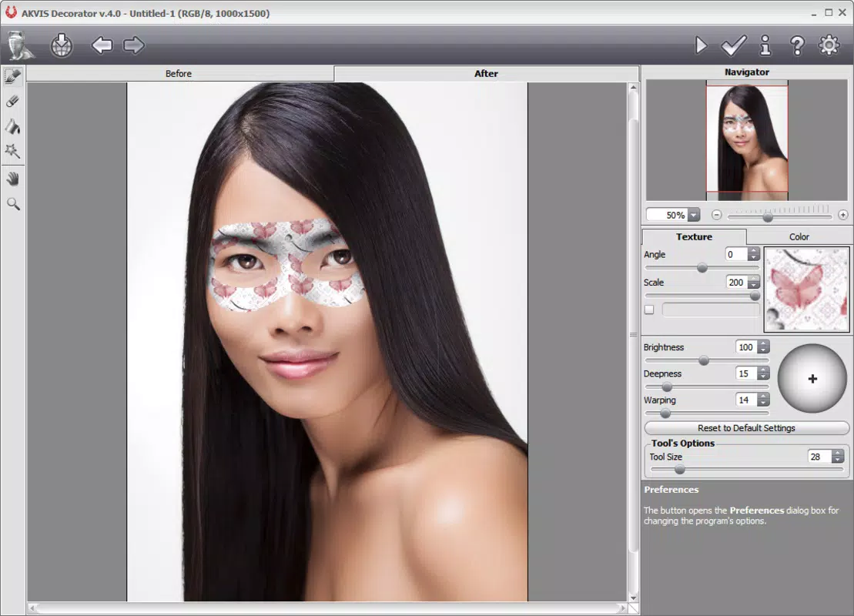Open an image with the vase icon
Image resolution: width=854 pixels, height=616 pixels.
click(19, 45)
